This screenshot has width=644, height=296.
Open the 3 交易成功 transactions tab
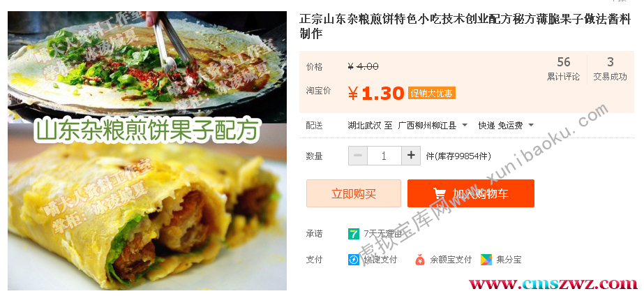[x=610, y=68]
